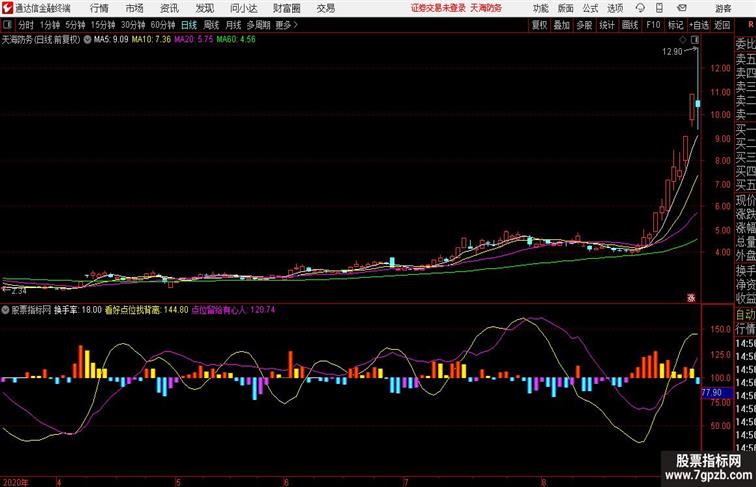
Task: Click the 2020年 timeline label
Action: point(15,482)
